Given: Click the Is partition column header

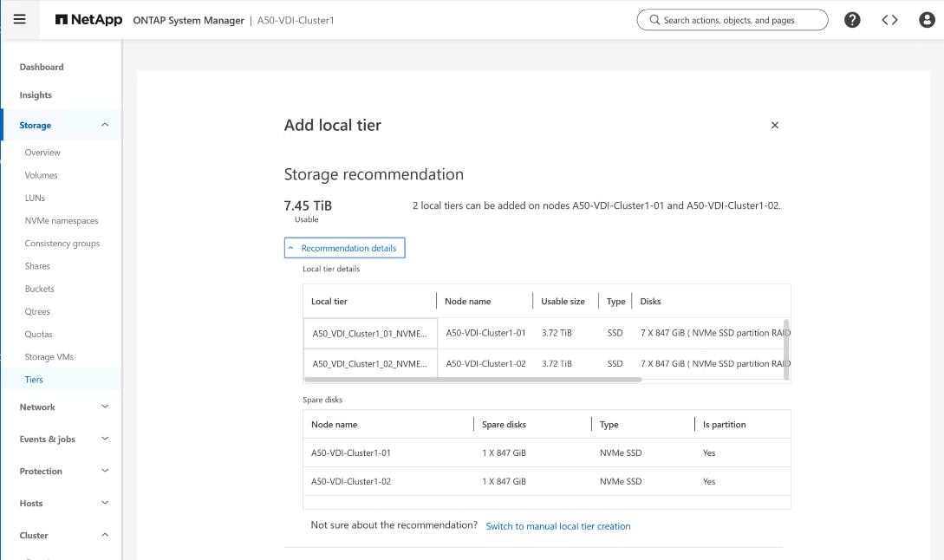Looking at the screenshot, I should click(725, 425).
